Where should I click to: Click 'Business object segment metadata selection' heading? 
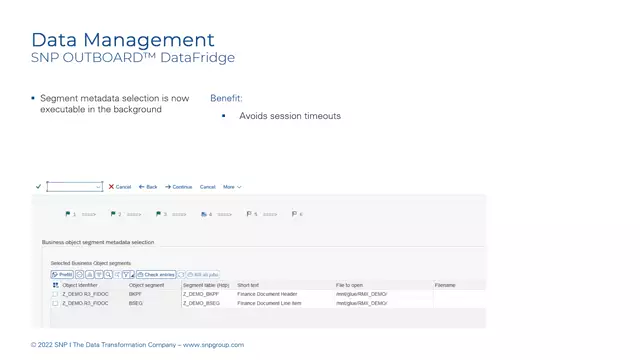(x=98, y=242)
